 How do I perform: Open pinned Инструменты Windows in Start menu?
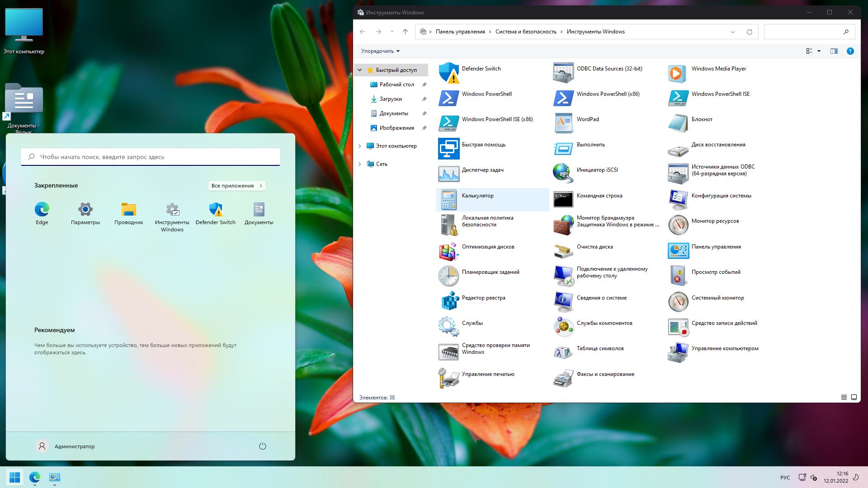(x=172, y=217)
